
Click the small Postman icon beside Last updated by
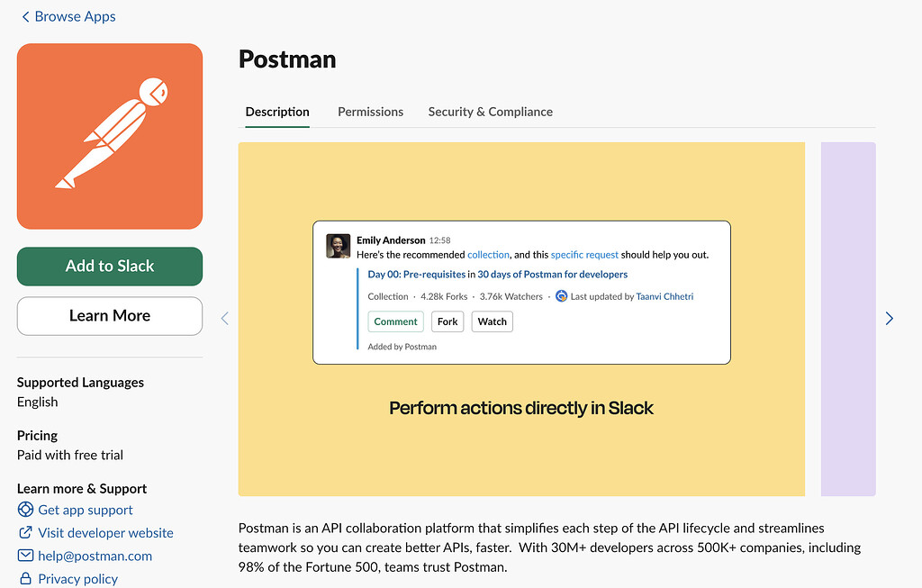[561, 295]
